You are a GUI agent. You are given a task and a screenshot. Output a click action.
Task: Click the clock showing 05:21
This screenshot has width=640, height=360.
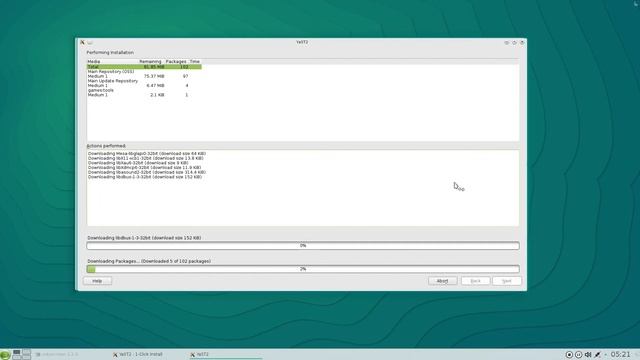point(620,354)
